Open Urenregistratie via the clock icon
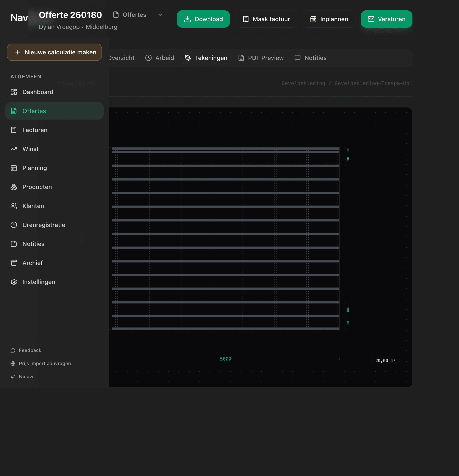This screenshot has width=459, height=476. coord(14,225)
